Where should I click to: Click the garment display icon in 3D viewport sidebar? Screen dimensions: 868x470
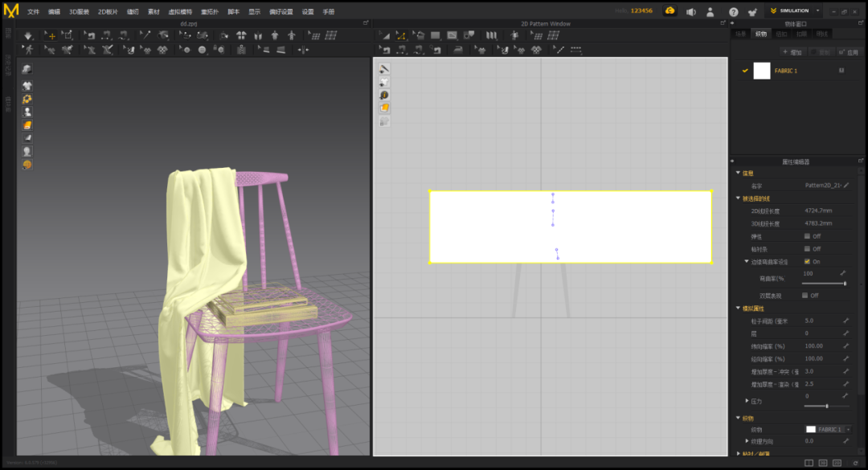click(27, 85)
